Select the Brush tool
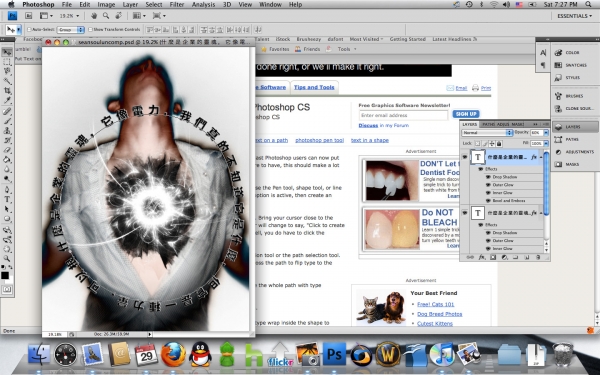Viewport: 600px width, 375px height. click(x=7, y=121)
